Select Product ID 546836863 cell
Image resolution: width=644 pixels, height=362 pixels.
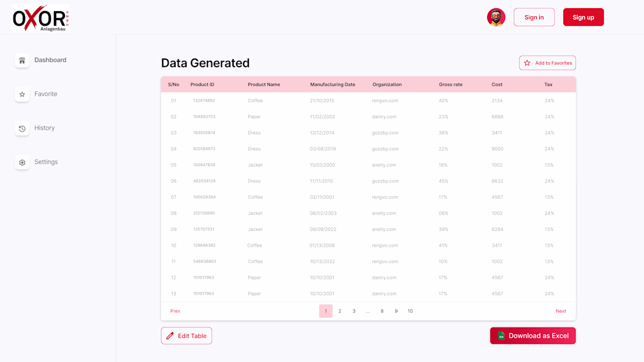click(204, 261)
